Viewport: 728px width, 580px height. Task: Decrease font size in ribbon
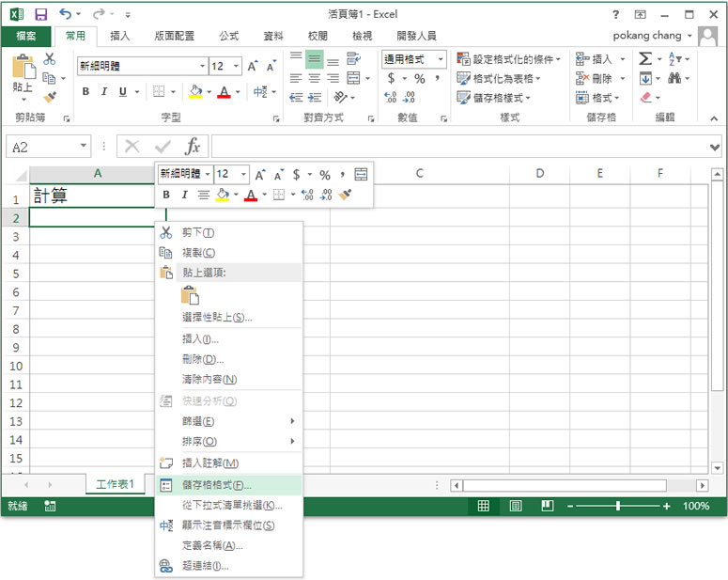271,66
